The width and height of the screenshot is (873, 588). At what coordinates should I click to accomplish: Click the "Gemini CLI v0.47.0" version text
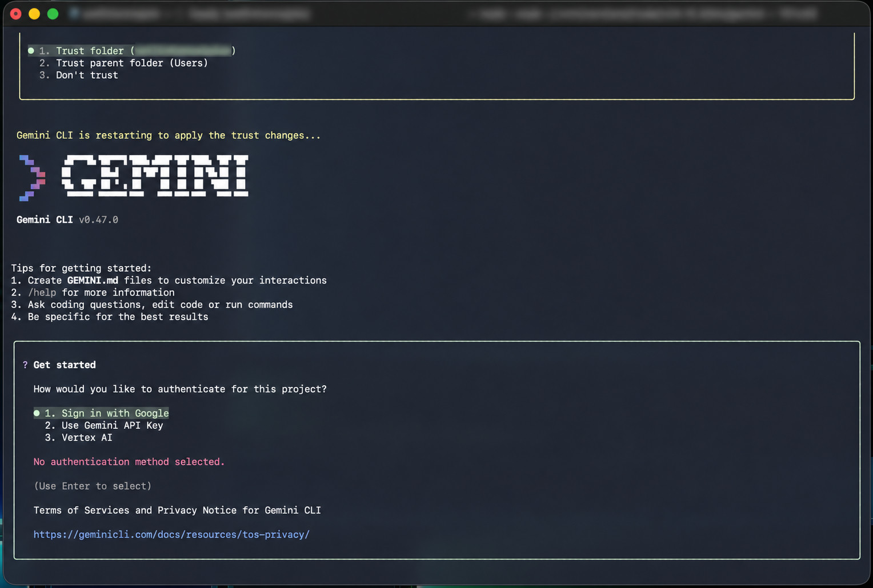67,219
